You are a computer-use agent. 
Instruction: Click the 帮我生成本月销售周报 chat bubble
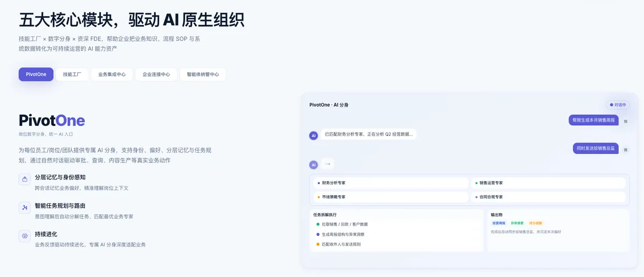click(594, 120)
